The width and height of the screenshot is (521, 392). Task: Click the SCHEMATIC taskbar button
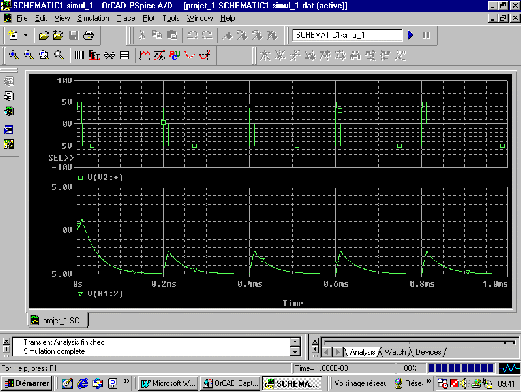(292, 383)
